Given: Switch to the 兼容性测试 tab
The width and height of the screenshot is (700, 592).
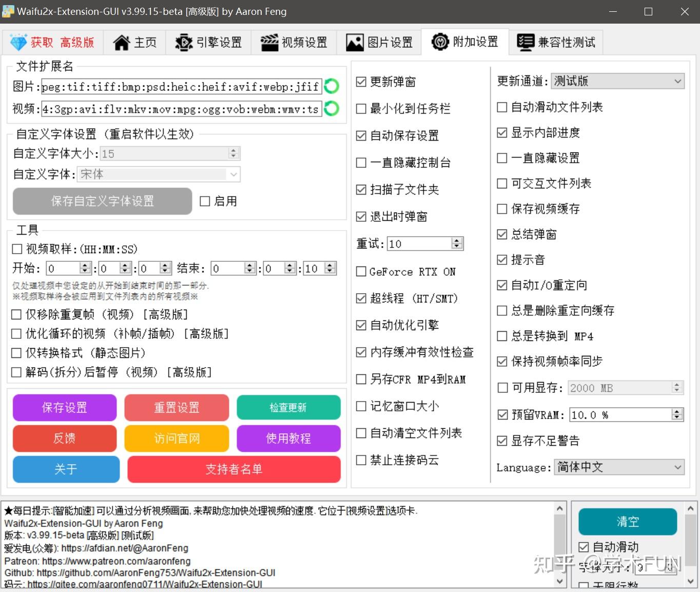Looking at the screenshot, I should (x=556, y=42).
